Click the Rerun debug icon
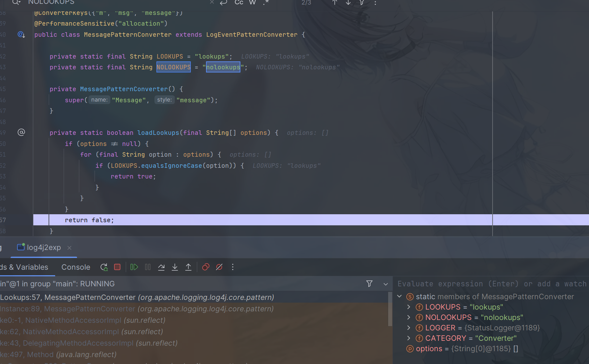This screenshot has width=589, height=364. (104, 267)
